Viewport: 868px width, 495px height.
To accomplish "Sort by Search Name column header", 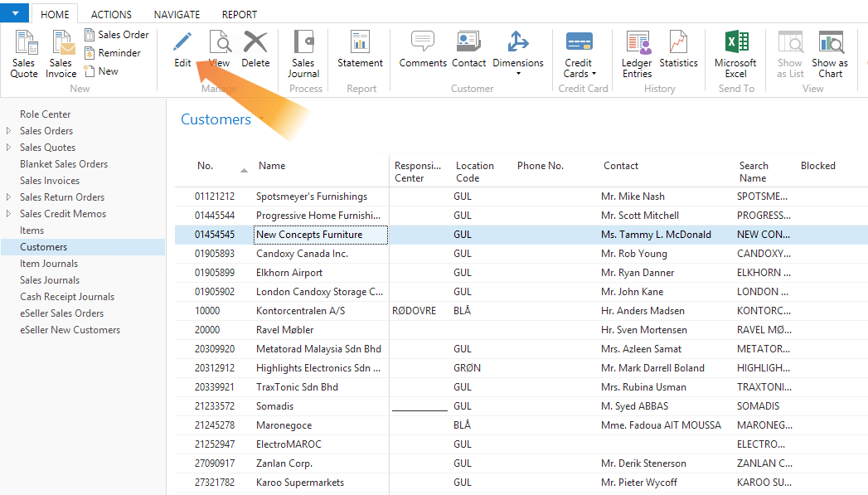I will (754, 172).
